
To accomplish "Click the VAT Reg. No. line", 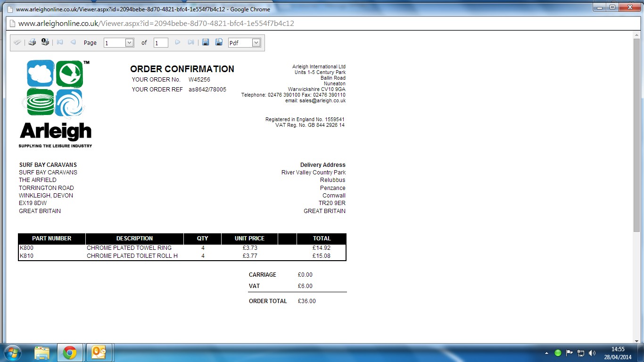I will point(310,125).
